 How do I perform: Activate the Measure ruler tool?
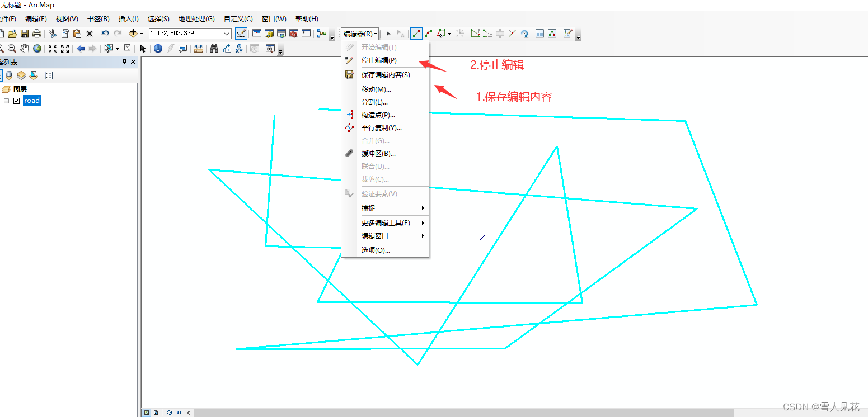click(199, 49)
